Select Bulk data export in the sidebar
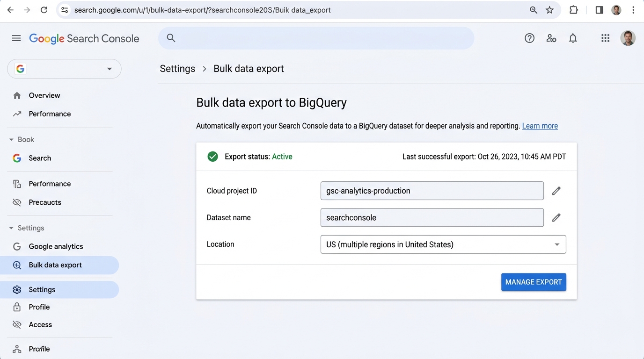Image resolution: width=644 pixels, height=359 pixels. pyautogui.click(x=59, y=265)
